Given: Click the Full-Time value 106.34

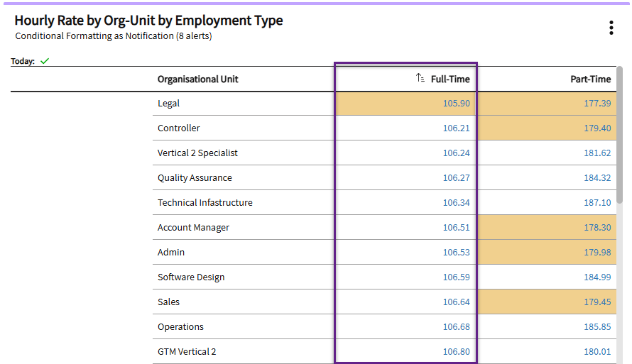Looking at the screenshot, I should tap(457, 202).
